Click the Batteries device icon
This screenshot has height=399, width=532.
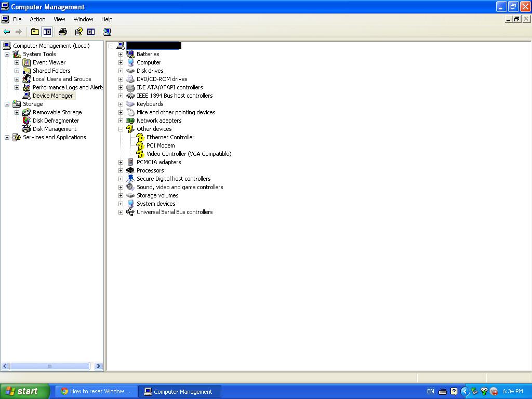click(130, 54)
